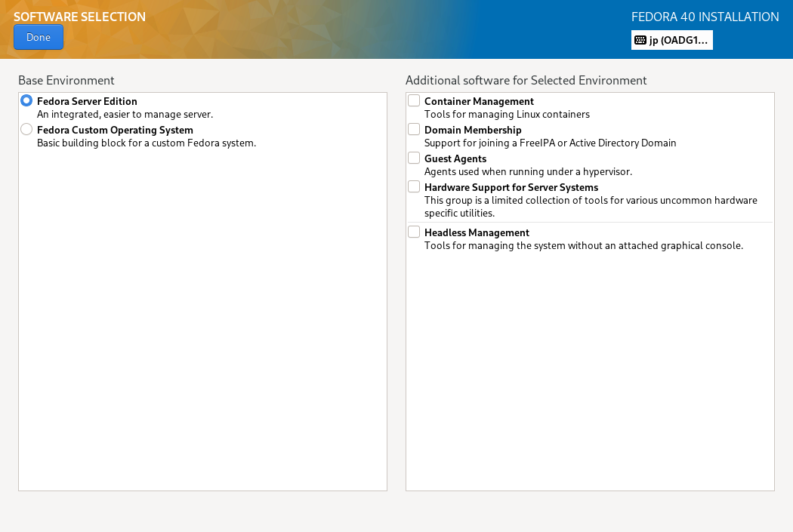793x532 pixels.
Task: Open the jp keyboard layout indicator
Action: tap(671, 41)
